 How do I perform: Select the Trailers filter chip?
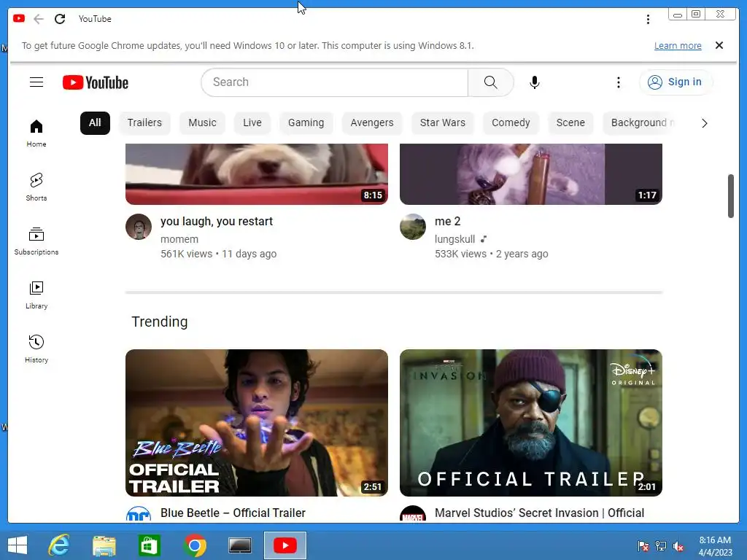[x=144, y=122]
